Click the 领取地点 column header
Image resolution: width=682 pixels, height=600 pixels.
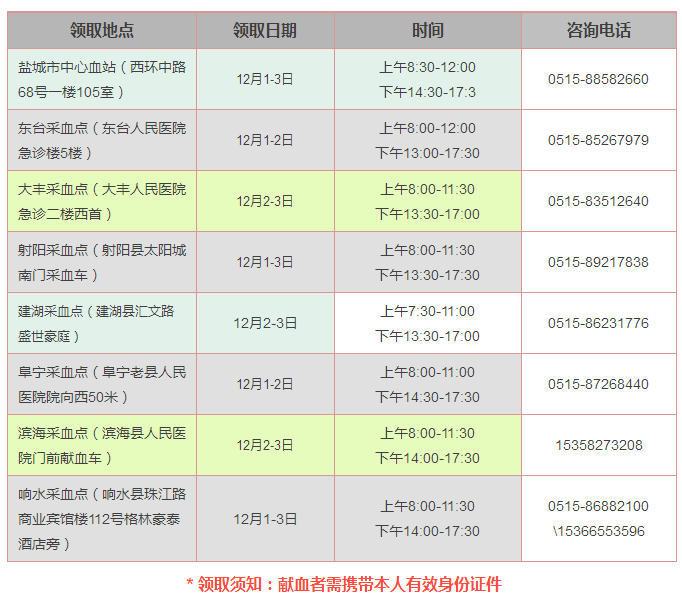[102, 30]
